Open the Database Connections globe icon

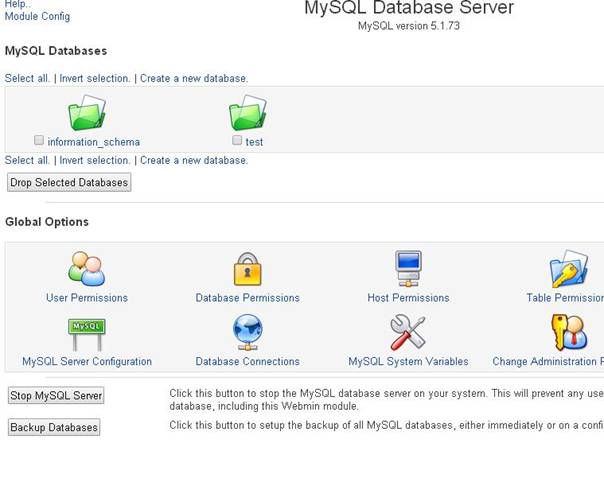248,333
